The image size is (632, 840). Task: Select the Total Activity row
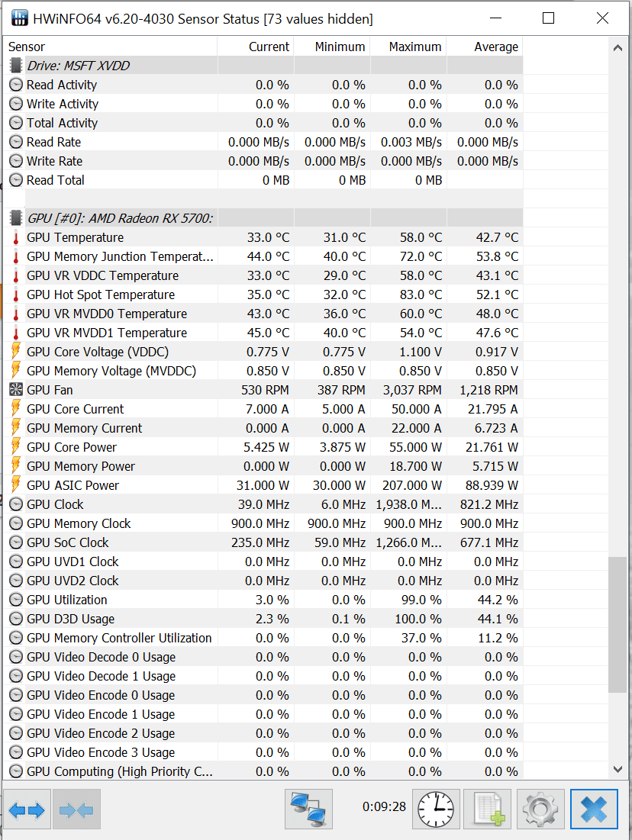(263, 123)
